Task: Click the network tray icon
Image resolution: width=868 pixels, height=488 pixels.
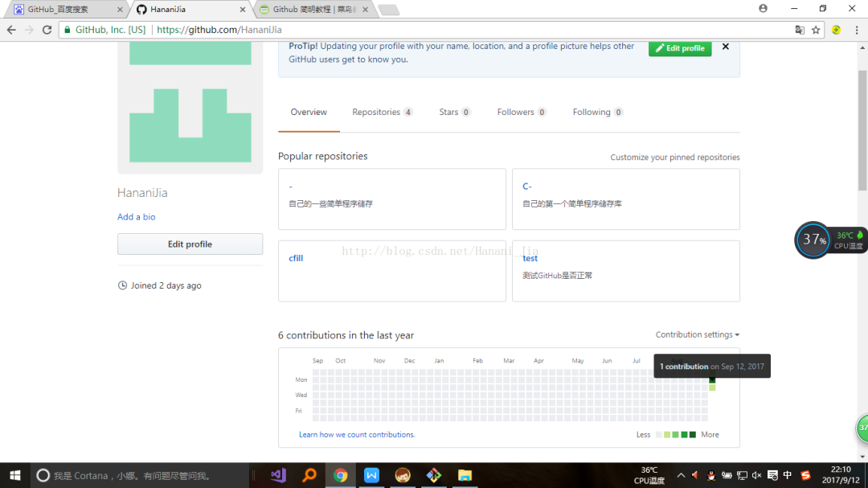Action: (x=742, y=475)
